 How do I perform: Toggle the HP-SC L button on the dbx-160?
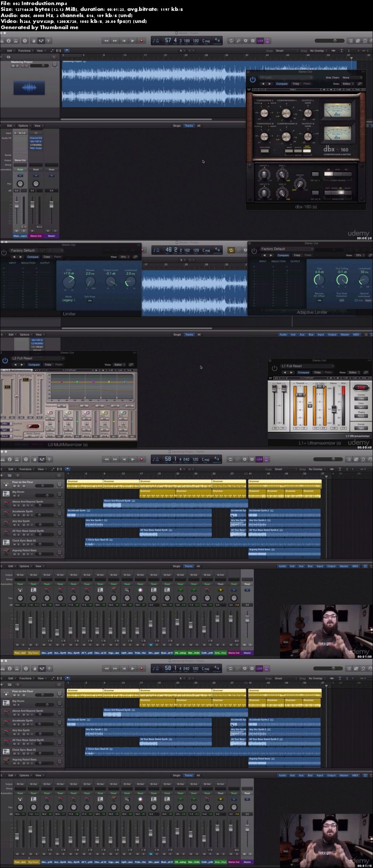pyautogui.click(x=315, y=175)
